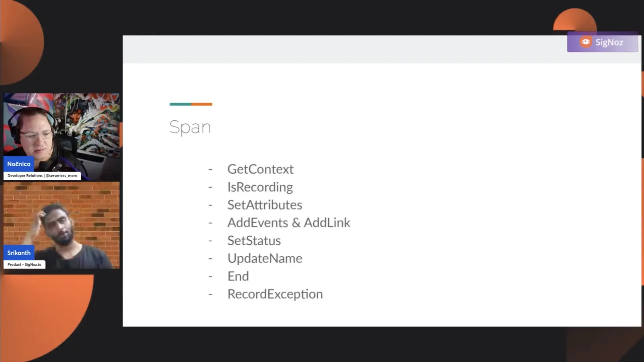This screenshot has height=362, width=644.
Task: Click the 'IsRecording' list item
Action: click(260, 187)
